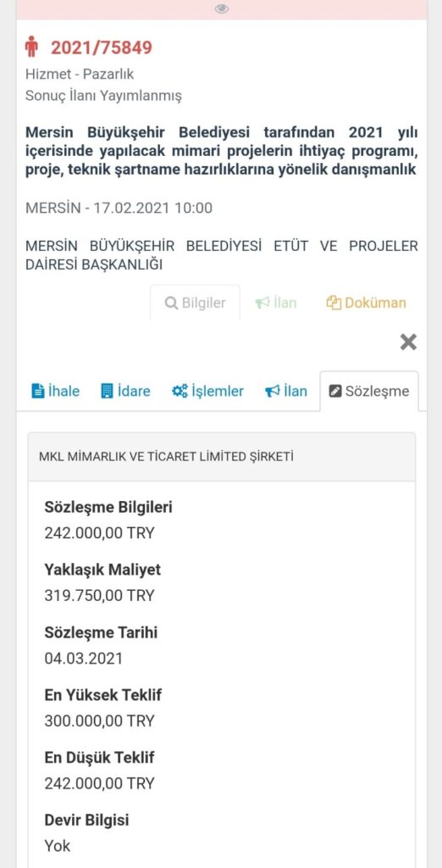Click the İdare building icon
The height and width of the screenshot is (868, 442).
pos(107,392)
